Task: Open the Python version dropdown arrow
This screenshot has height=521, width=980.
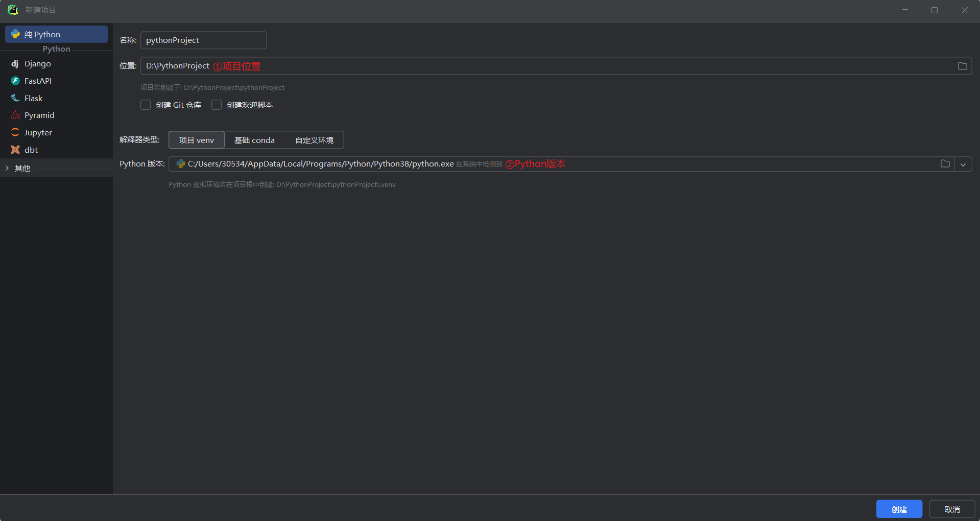Action: pyautogui.click(x=963, y=164)
